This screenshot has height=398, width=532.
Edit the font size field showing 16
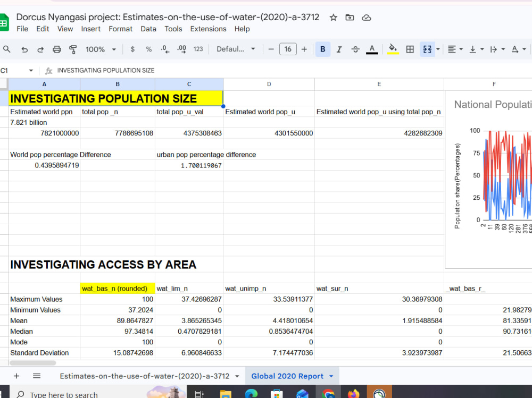[x=288, y=49]
